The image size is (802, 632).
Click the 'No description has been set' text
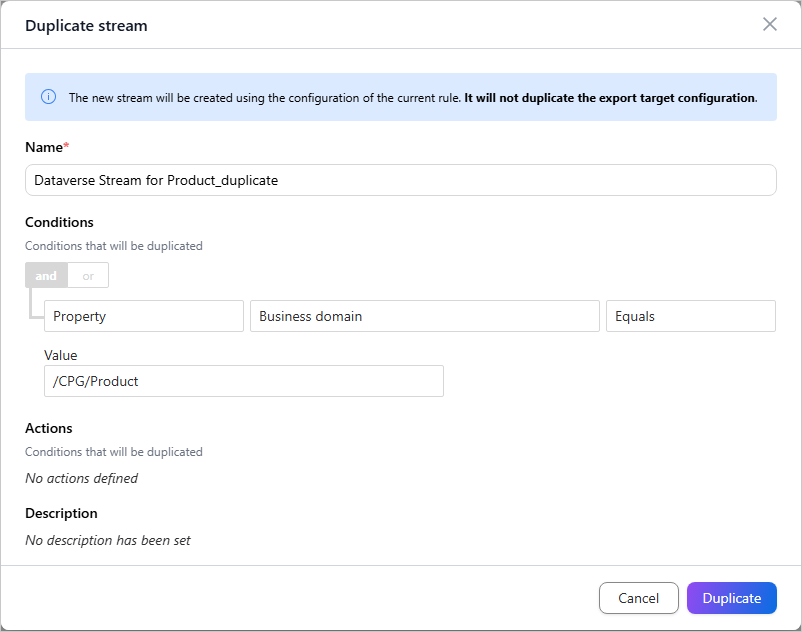(107, 540)
